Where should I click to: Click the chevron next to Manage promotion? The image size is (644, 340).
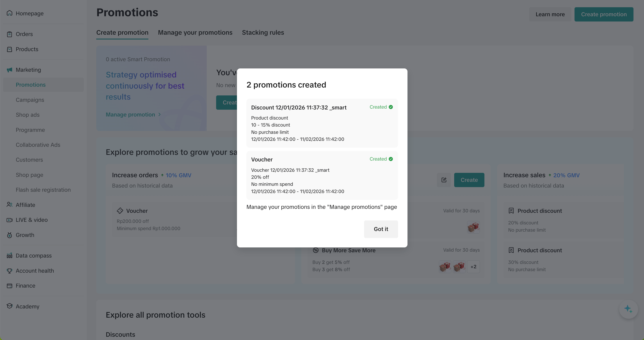tap(160, 115)
